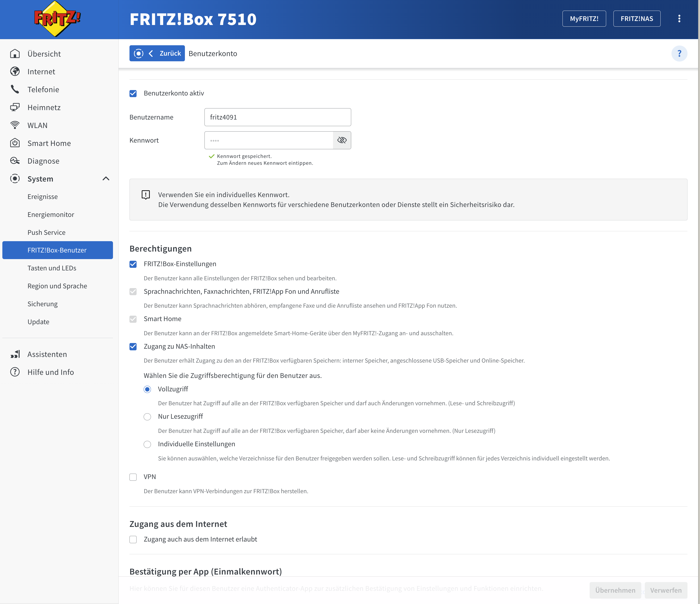Click the system icon in Zurück button
The image size is (700, 604).
138,53
